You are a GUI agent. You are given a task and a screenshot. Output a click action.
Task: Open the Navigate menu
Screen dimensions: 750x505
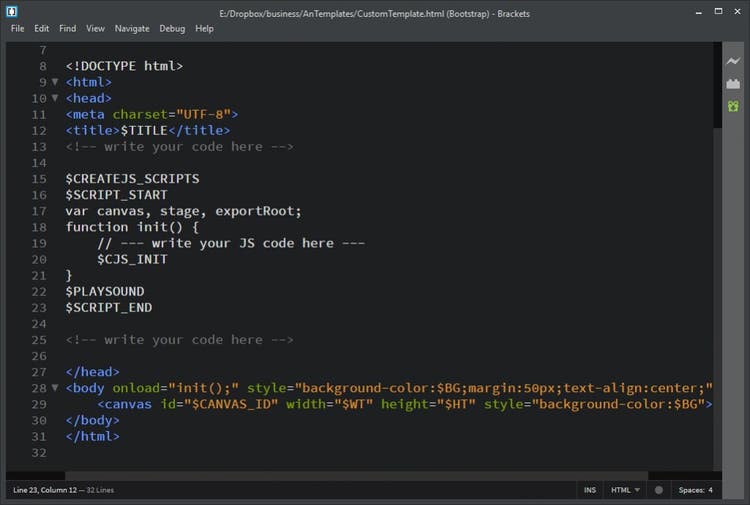pos(131,29)
